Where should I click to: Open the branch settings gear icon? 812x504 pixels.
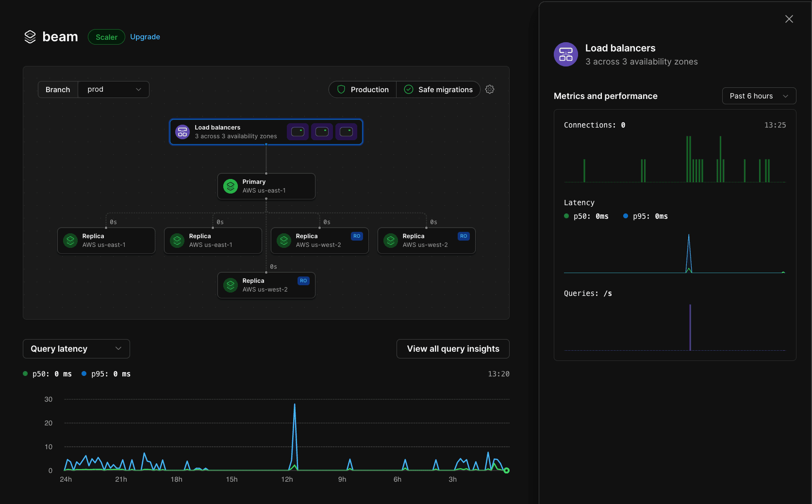[490, 89]
